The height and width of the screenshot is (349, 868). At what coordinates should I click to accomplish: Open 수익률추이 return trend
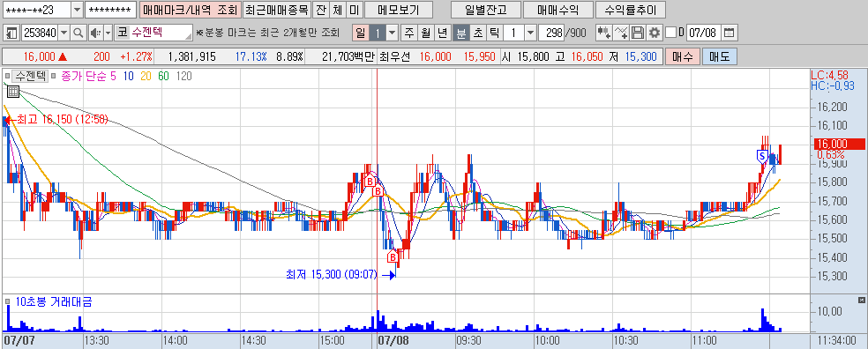pyautogui.click(x=630, y=10)
